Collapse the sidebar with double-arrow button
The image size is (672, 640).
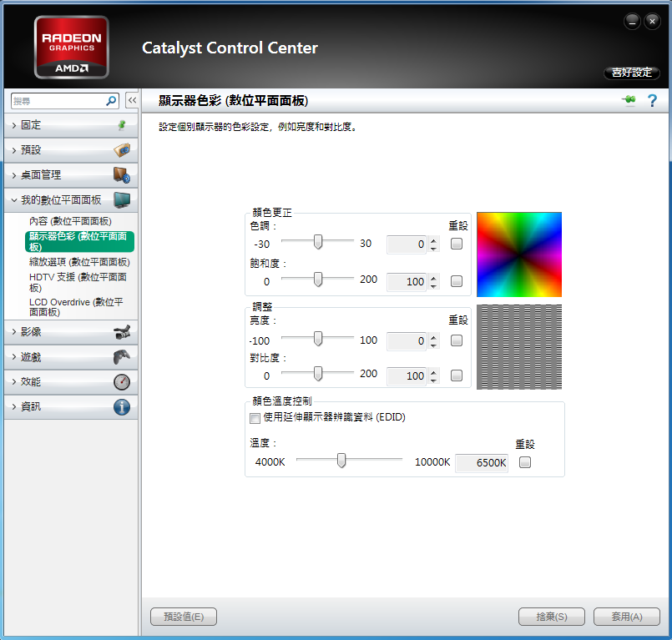click(x=132, y=100)
